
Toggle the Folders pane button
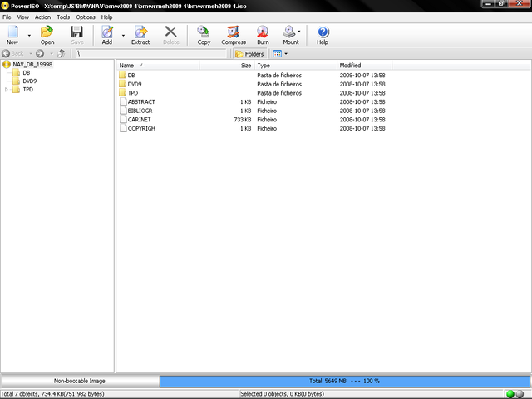tap(249, 53)
